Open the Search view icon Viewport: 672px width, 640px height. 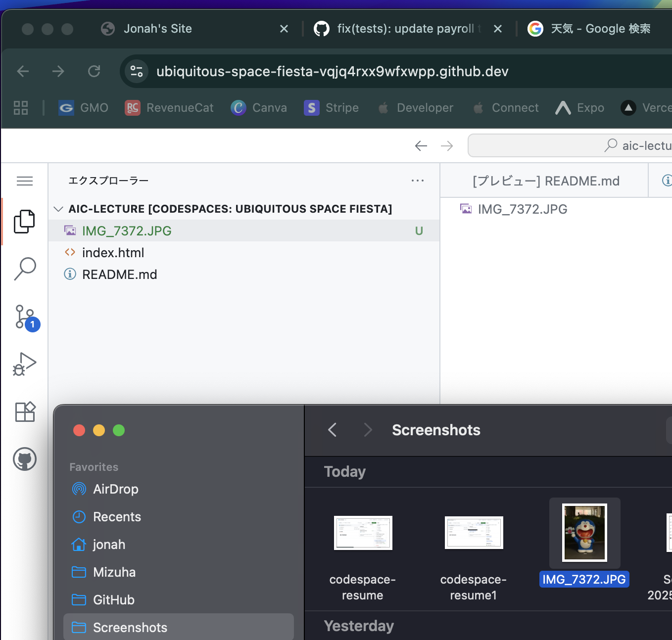[x=24, y=269]
